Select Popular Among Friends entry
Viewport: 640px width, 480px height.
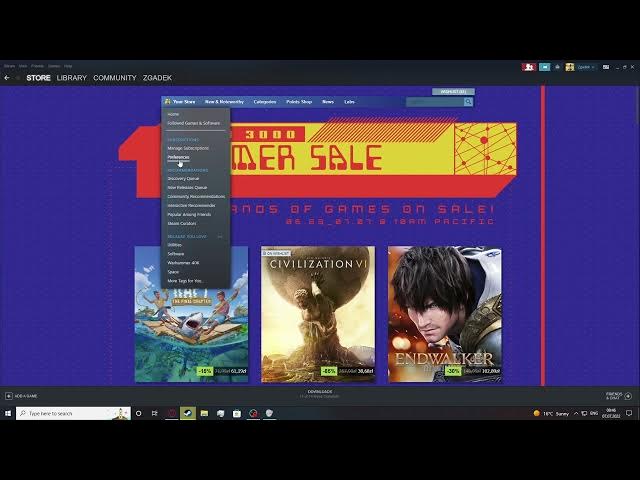pyautogui.click(x=189, y=214)
